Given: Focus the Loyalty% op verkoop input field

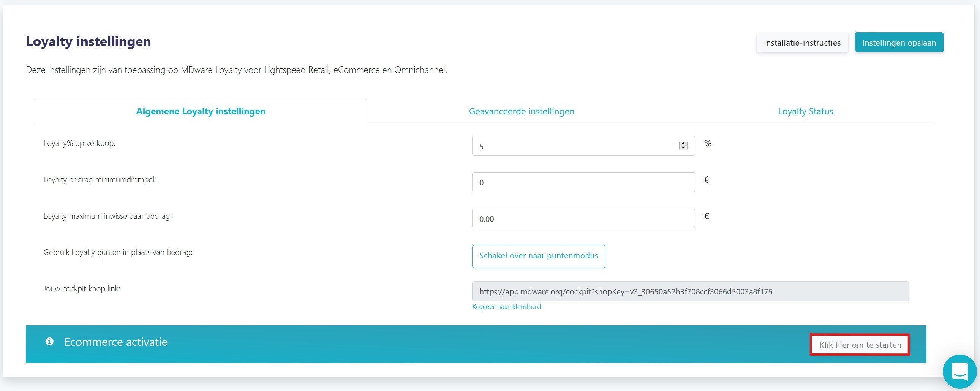Looking at the screenshot, I should point(583,146).
